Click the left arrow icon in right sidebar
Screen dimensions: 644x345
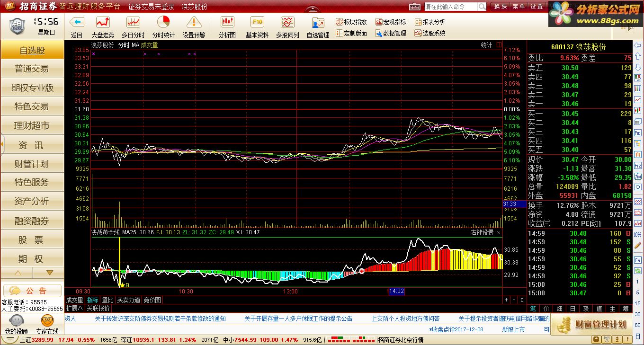[x=638, y=46]
